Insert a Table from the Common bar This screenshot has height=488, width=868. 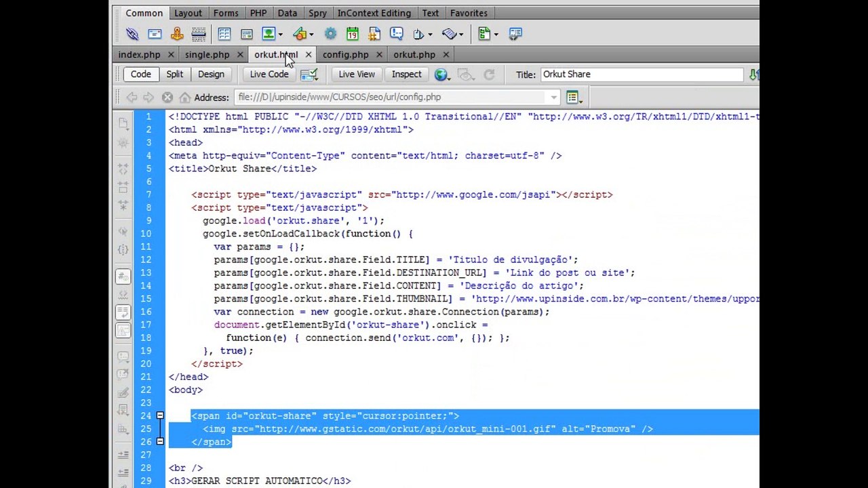(224, 34)
